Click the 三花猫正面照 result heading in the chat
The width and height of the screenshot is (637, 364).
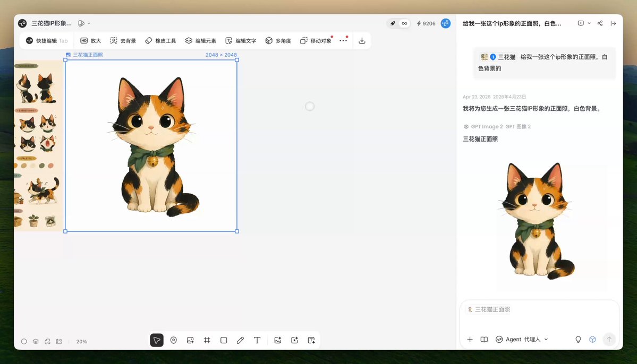[x=480, y=139]
